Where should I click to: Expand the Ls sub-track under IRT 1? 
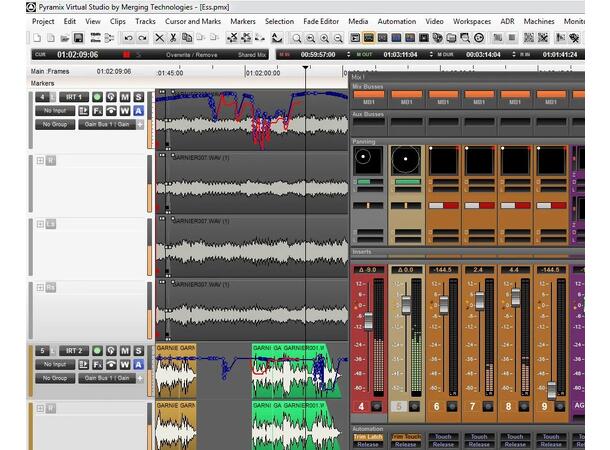click(40, 224)
